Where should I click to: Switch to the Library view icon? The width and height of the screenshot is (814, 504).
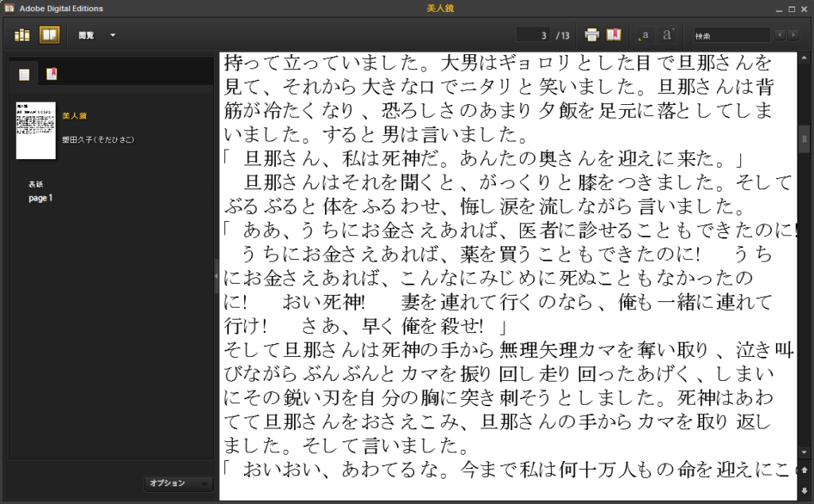(22, 35)
